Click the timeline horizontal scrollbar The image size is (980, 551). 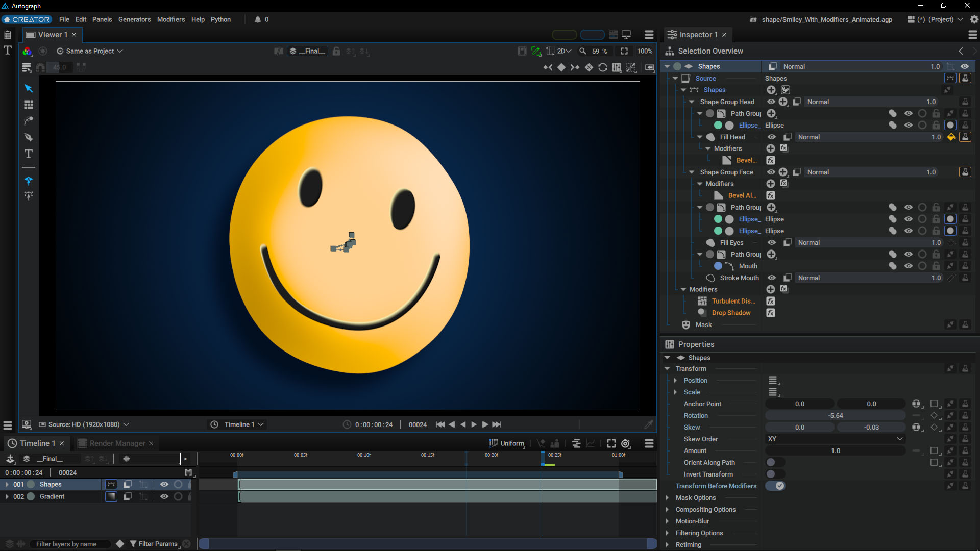(x=428, y=544)
